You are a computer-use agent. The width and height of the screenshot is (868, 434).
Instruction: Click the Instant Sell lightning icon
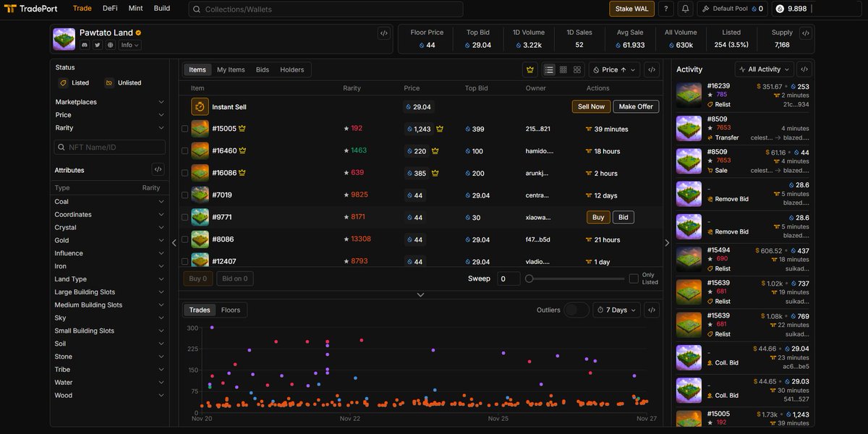pos(200,106)
